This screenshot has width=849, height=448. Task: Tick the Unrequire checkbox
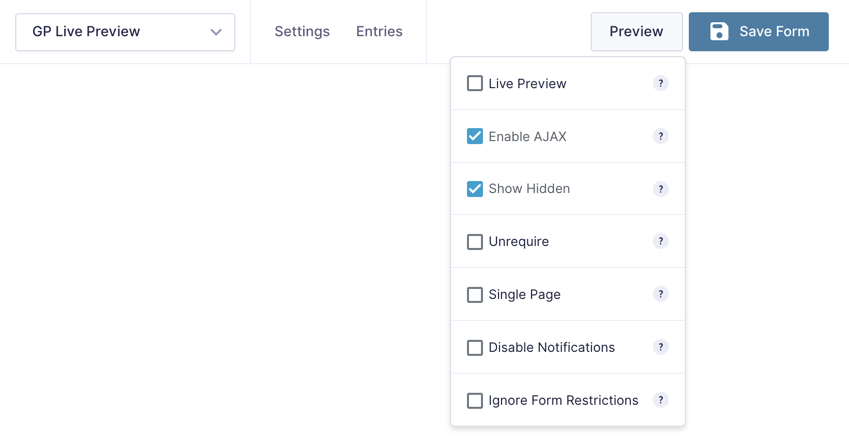pyautogui.click(x=475, y=242)
